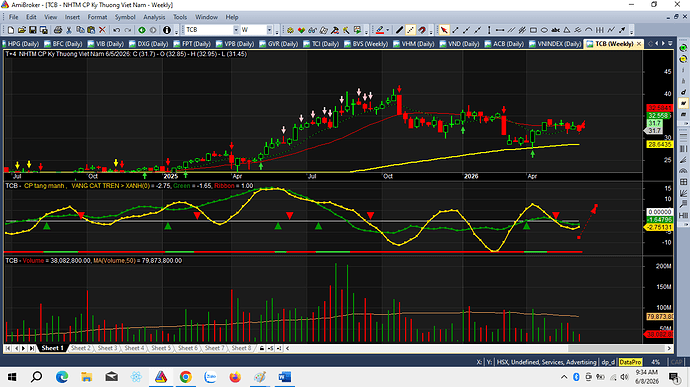Open the TCB symbol dropdown arrow
The width and height of the screenshot is (690, 387).
click(236, 30)
